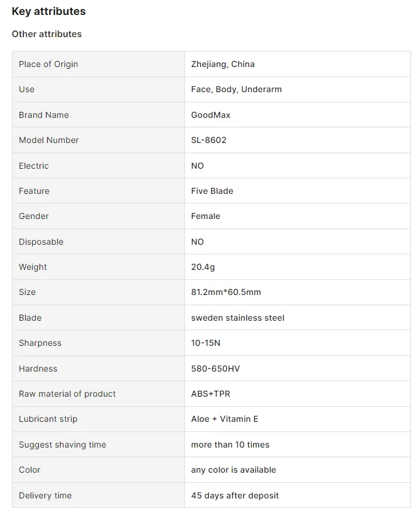Click the Key attributes heading
420x508 pixels.
pyautogui.click(x=48, y=11)
